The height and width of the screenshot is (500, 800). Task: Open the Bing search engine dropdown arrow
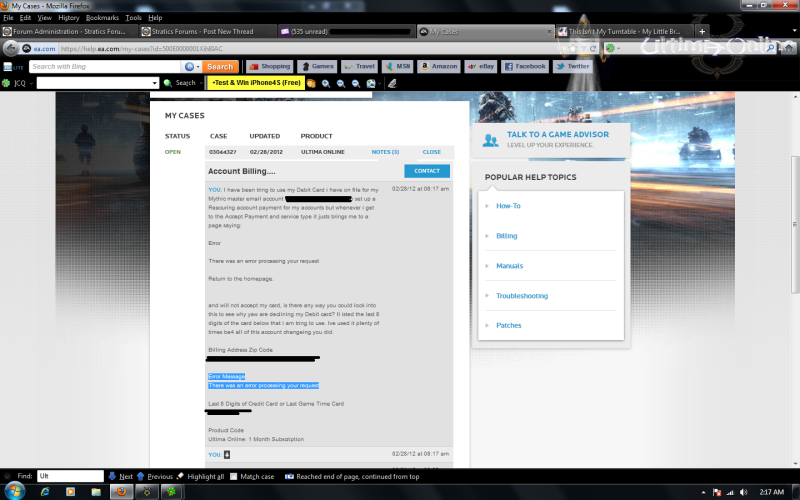pos(198,67)
